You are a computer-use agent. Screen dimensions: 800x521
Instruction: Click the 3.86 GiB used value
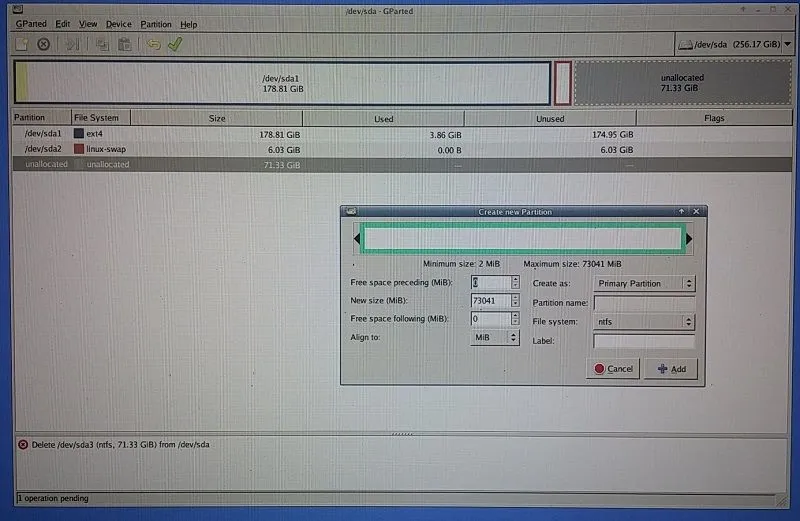tap(445, 135)
